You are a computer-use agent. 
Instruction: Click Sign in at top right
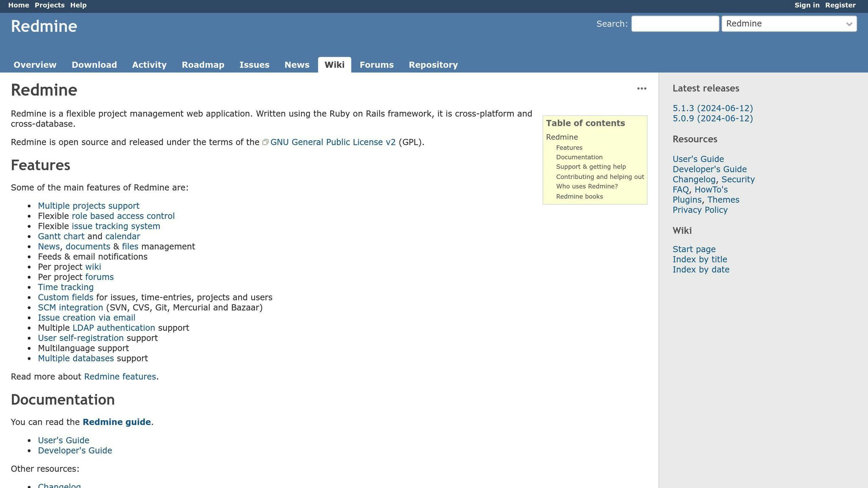click(806, 5)
